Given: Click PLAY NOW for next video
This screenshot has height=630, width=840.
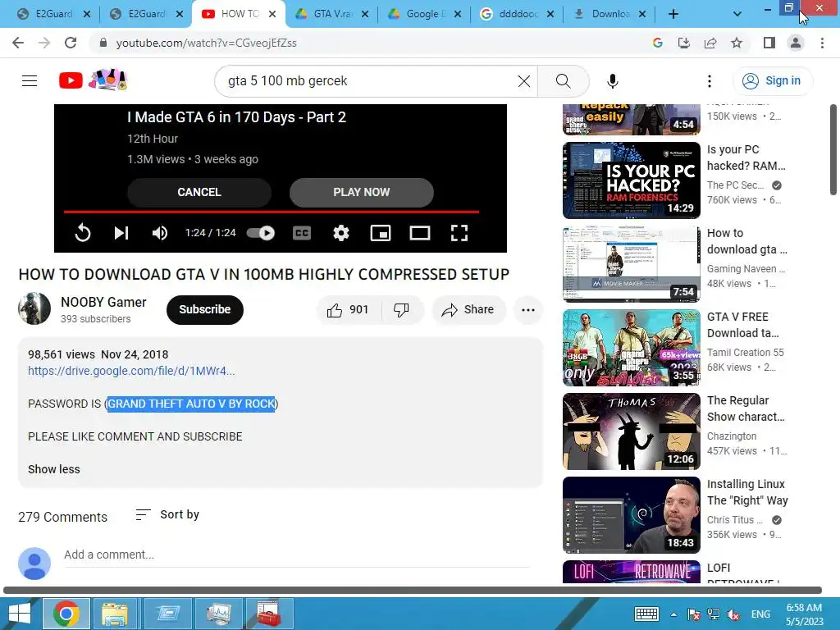Looking at the screenshot, I should tap(362, 192).
